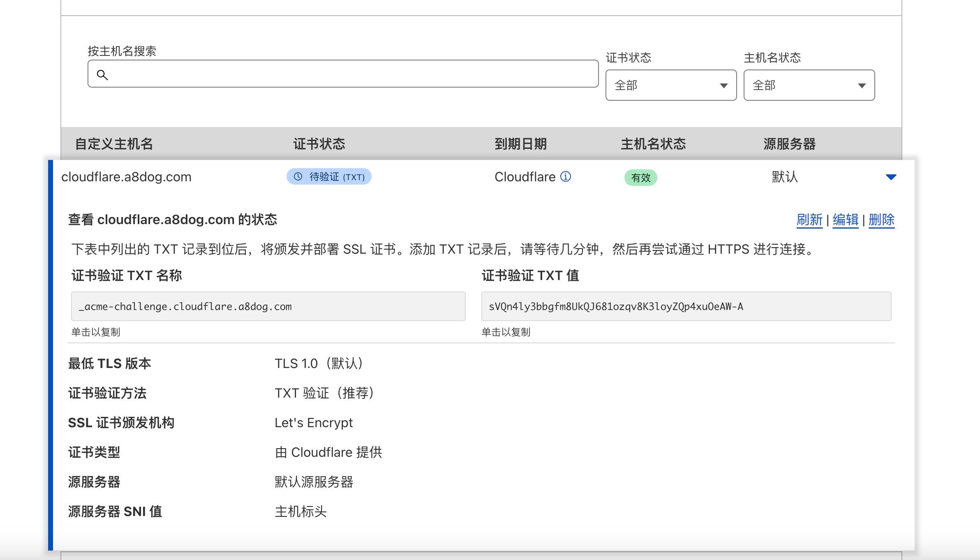
Task: Click cloudflare.a8dog.com hostname in the row
Action: 126,177
